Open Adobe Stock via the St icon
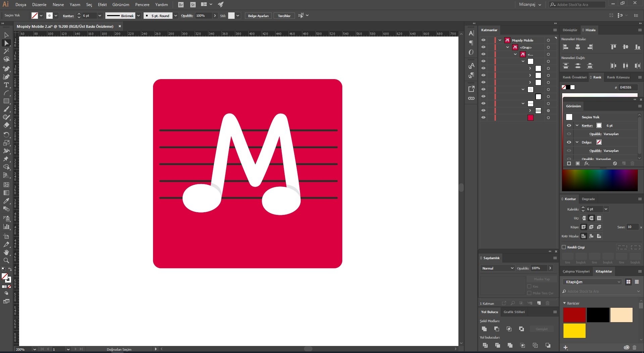 click(193, 5)
